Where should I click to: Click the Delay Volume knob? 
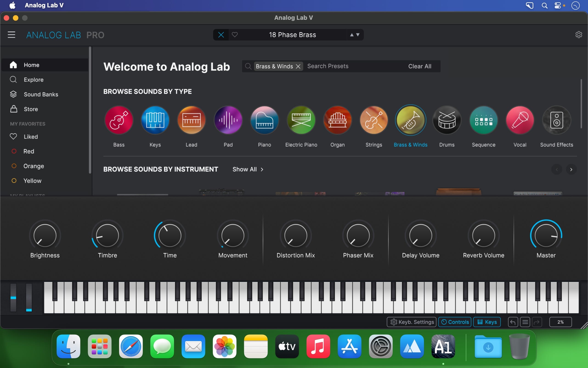click(x=421, y=235)
